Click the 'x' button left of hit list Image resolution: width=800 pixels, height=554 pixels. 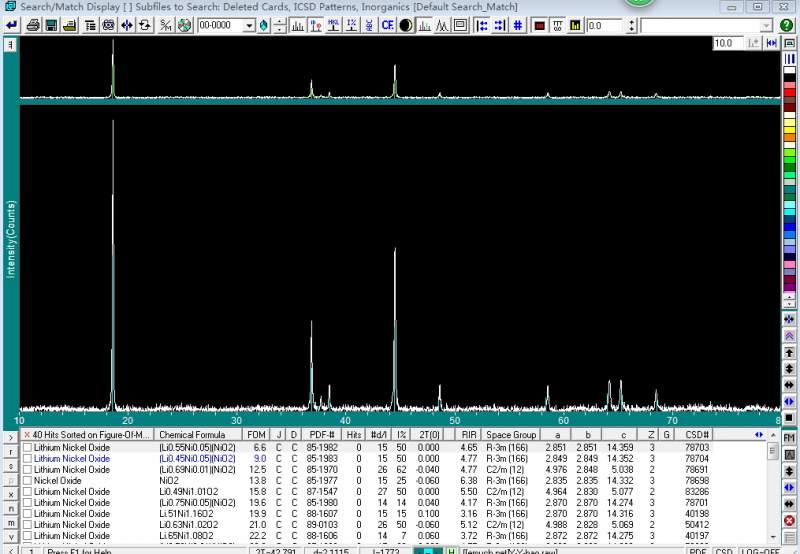[x=11, y=494]
